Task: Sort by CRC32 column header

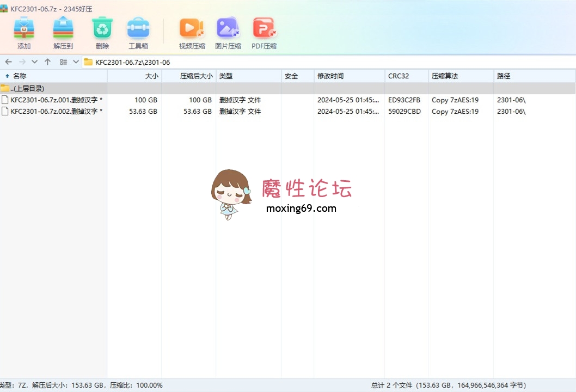Action: pyautogui.click(x=406, y=76)
